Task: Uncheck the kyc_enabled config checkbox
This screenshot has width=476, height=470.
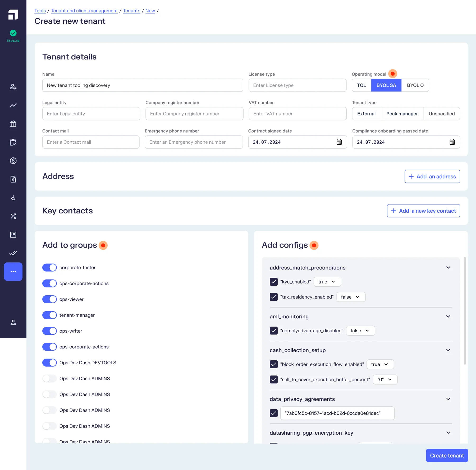Action: [x=274, y=282]
